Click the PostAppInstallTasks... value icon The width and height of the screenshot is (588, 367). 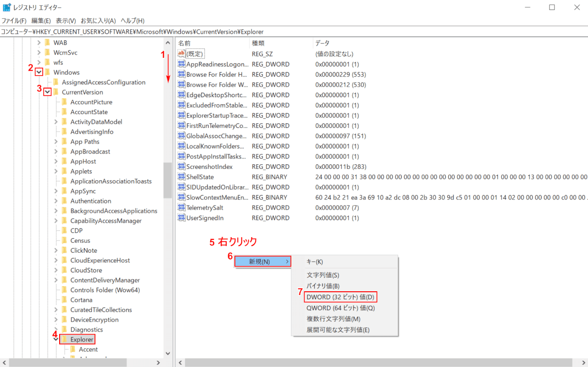[181, 156]
